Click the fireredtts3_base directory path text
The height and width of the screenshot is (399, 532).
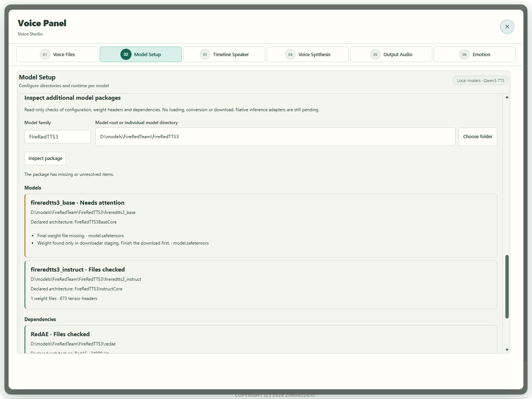(83, 212)
